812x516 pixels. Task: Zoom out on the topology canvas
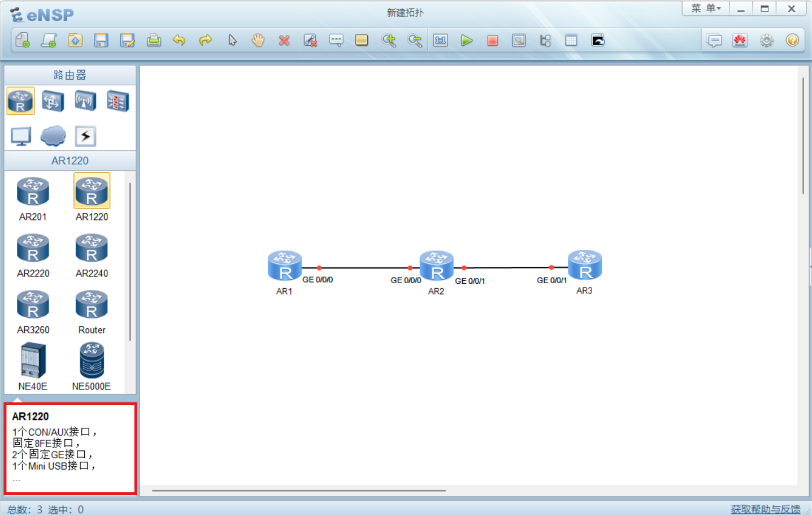coord(415,40)
